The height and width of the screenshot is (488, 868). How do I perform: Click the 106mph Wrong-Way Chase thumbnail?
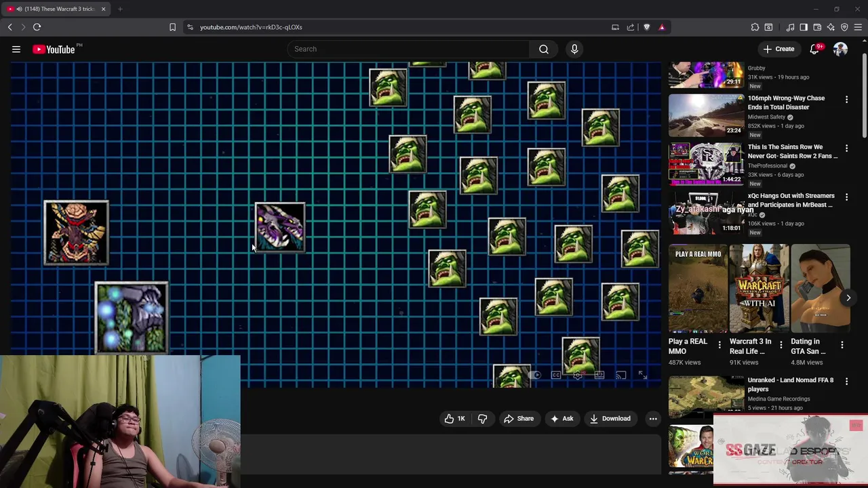coord(706,115)
